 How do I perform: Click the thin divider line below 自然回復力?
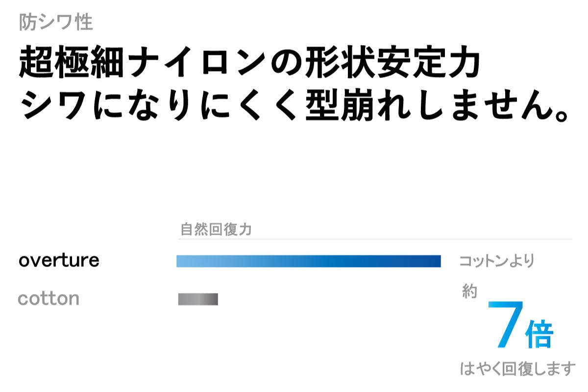[375, 239]
